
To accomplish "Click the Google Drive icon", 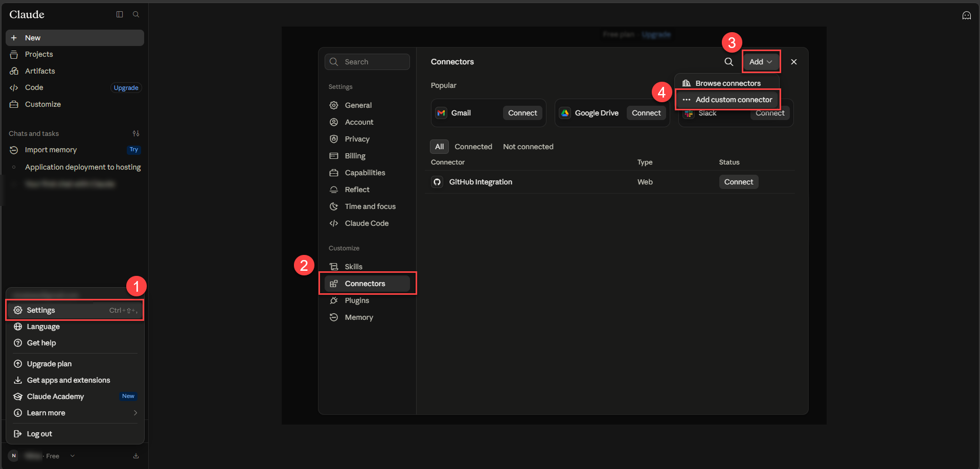I will click(x=565, y=113).
